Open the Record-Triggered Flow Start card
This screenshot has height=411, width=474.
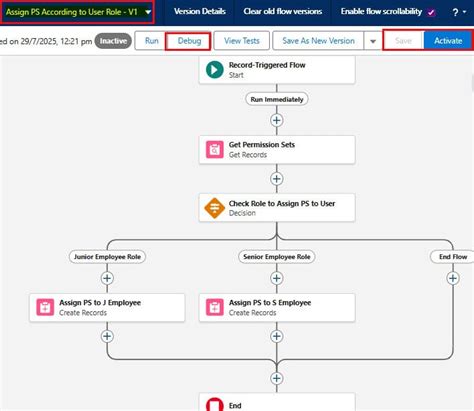coord(277,70)
